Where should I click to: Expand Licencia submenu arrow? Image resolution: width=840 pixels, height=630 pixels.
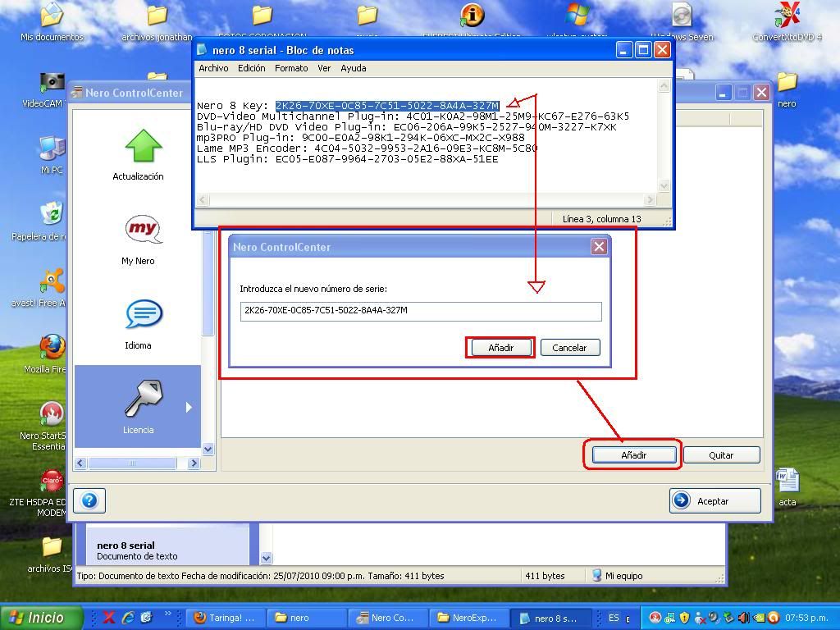pos(189,408)
